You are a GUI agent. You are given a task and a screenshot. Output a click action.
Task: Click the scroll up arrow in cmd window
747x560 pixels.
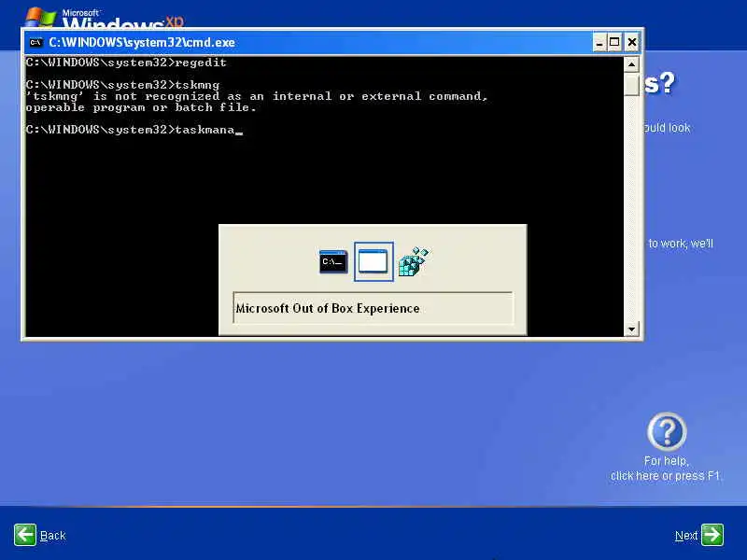click(631, 64)
